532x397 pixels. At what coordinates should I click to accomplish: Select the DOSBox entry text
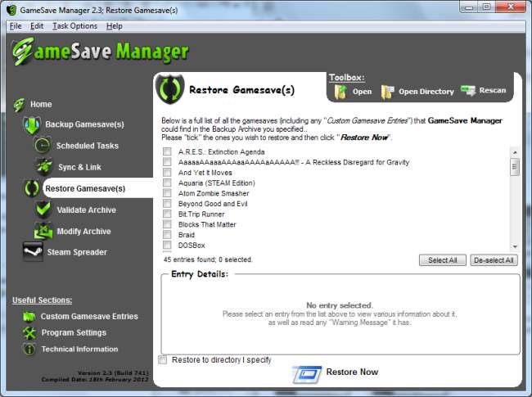192,245
